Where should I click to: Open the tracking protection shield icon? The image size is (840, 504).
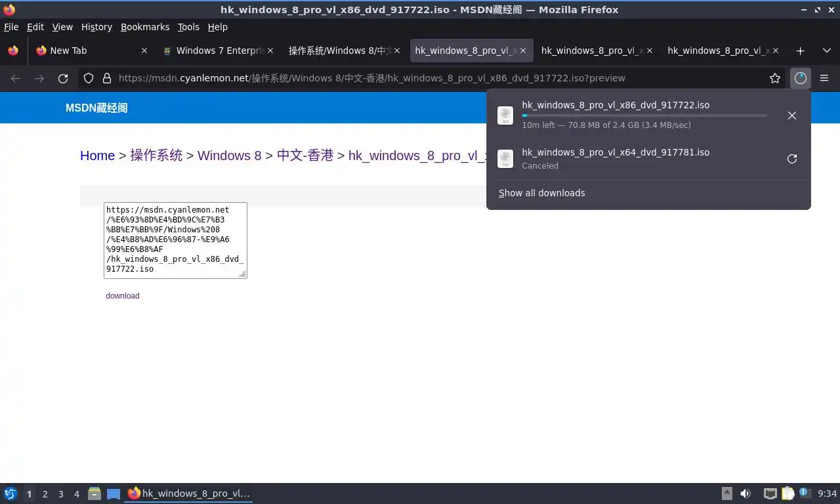89,78
